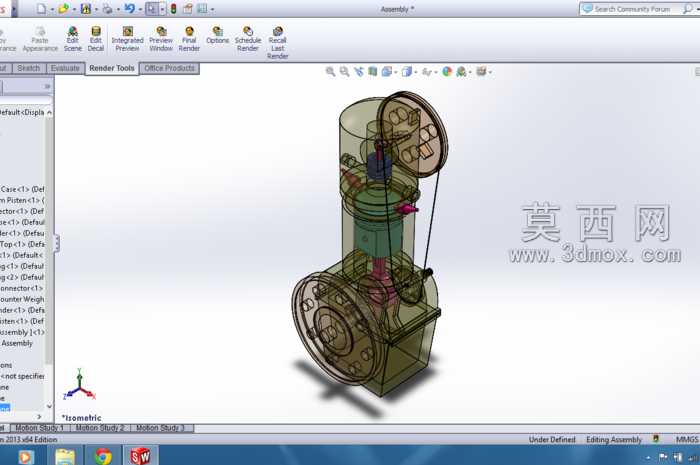Select the 'Top<1>' tree item
700x465 pixels.
coord(22,245)
